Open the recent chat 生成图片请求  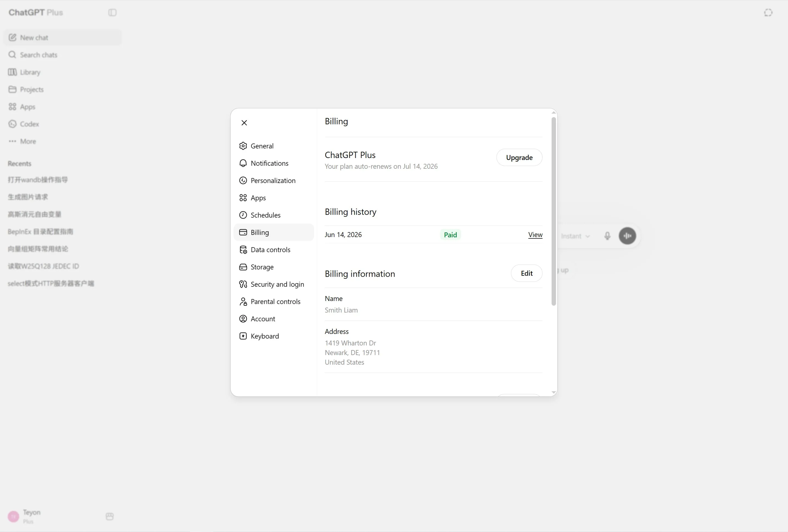62,197
